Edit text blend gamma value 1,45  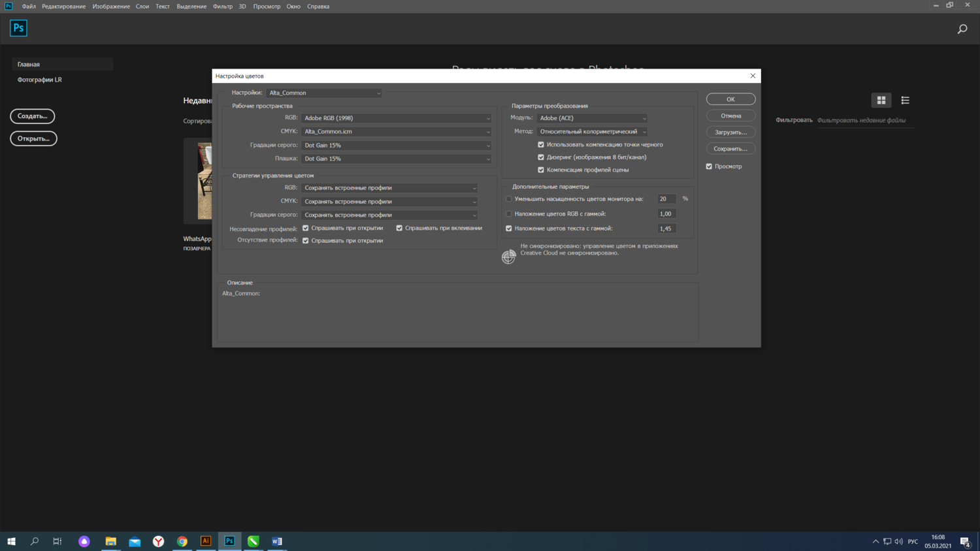pos(666,228)
